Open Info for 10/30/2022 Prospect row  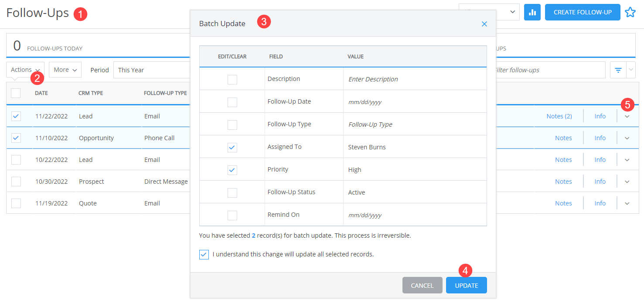[x=600, y=182]
